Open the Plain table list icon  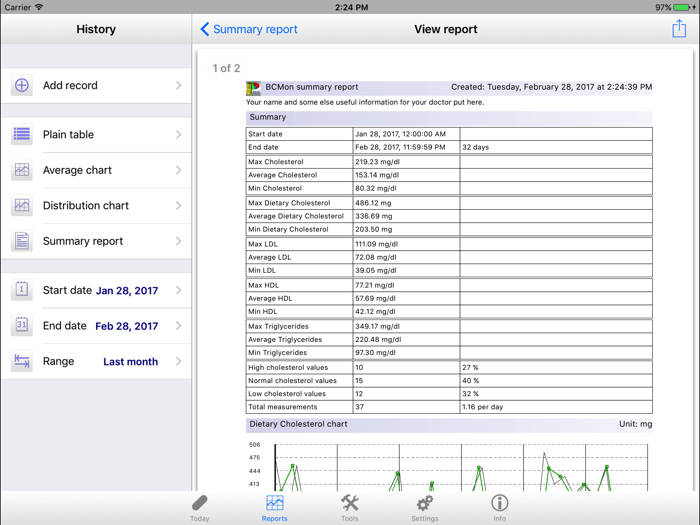[x=22, y=135]
